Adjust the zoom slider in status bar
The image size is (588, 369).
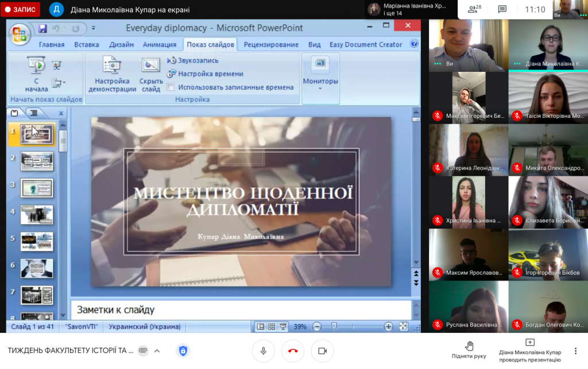click(x=334, y=326)
